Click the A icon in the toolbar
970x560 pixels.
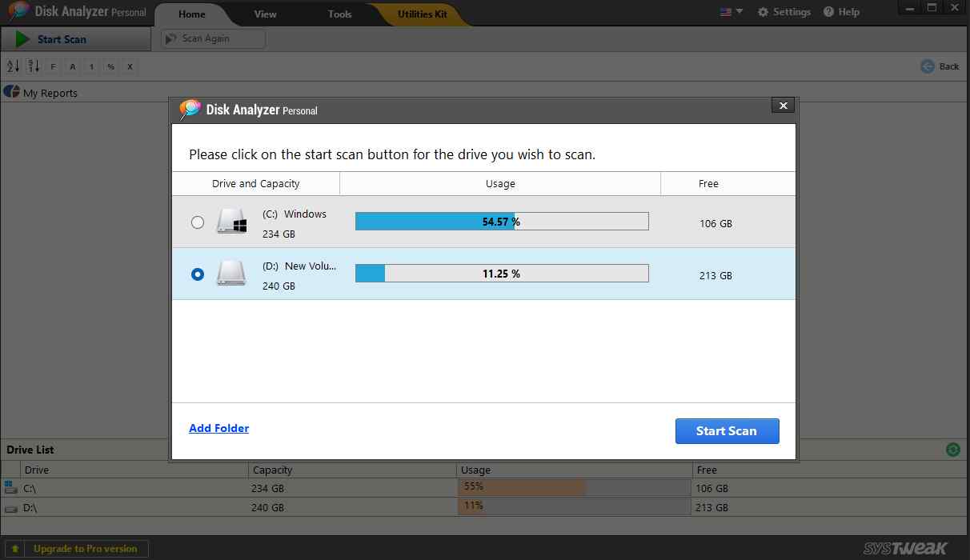[x=71, y=66]
